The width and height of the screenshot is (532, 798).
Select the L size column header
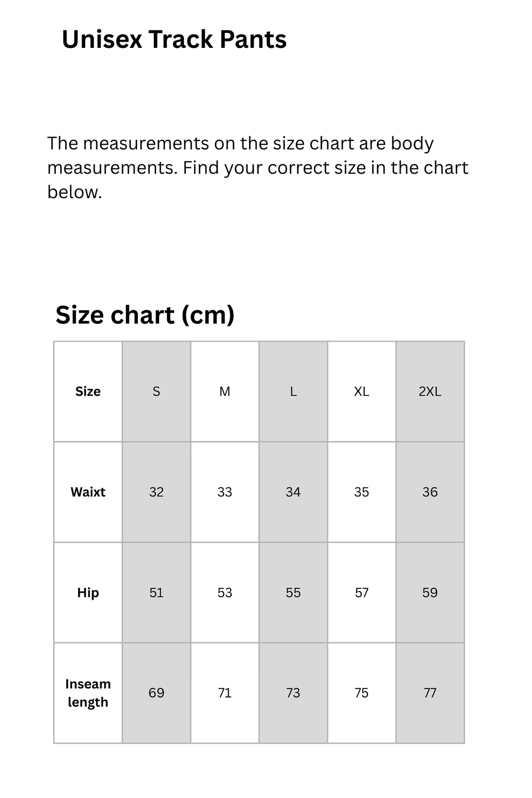click(293, 392)
